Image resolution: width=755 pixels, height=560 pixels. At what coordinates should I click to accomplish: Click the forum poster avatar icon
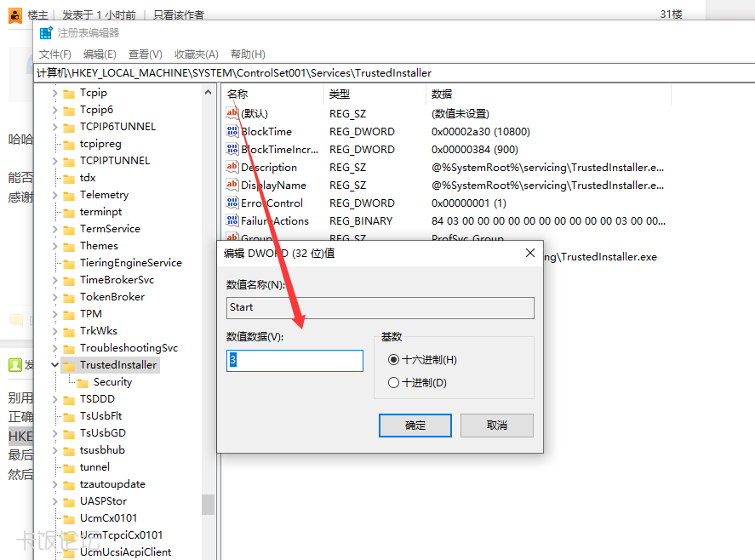[x=15, y=15]
